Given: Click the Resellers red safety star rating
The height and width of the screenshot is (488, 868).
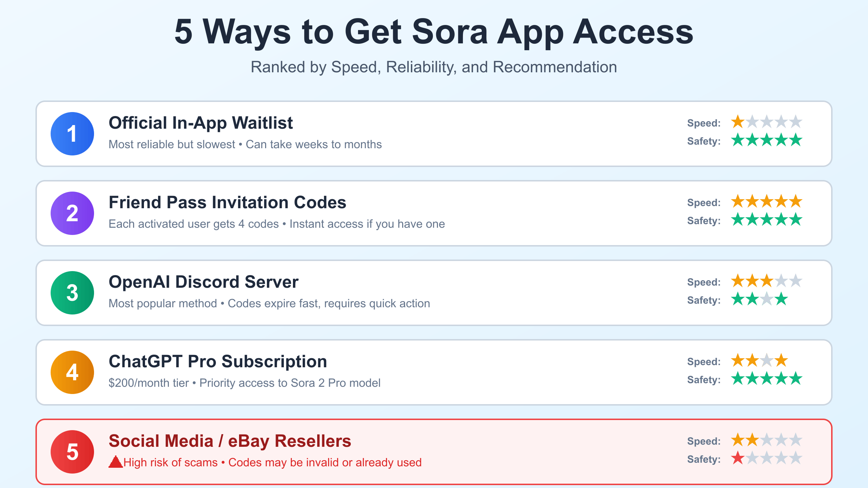Looking at the screenshot, I should coord(766,458).
